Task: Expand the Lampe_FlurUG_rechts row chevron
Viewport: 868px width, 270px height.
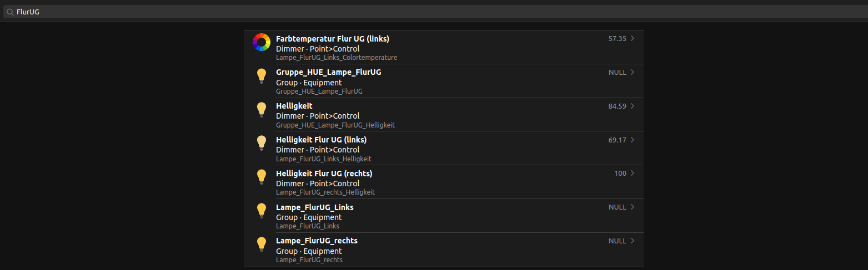Action: point(633,241)
